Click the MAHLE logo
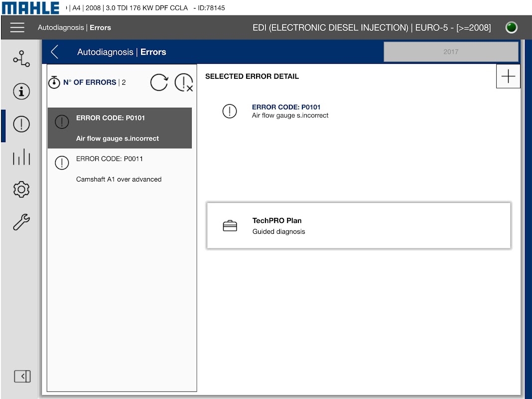 [x=30, y=8]
